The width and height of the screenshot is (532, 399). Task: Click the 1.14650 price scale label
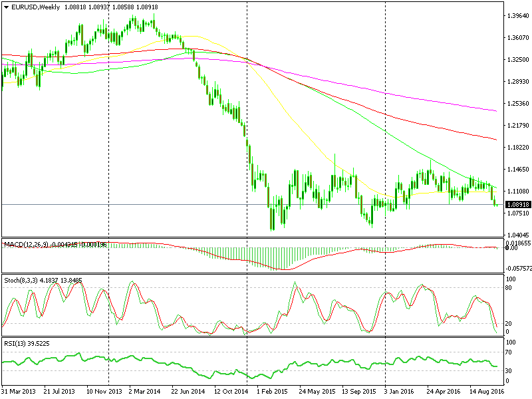coord(518,169)
